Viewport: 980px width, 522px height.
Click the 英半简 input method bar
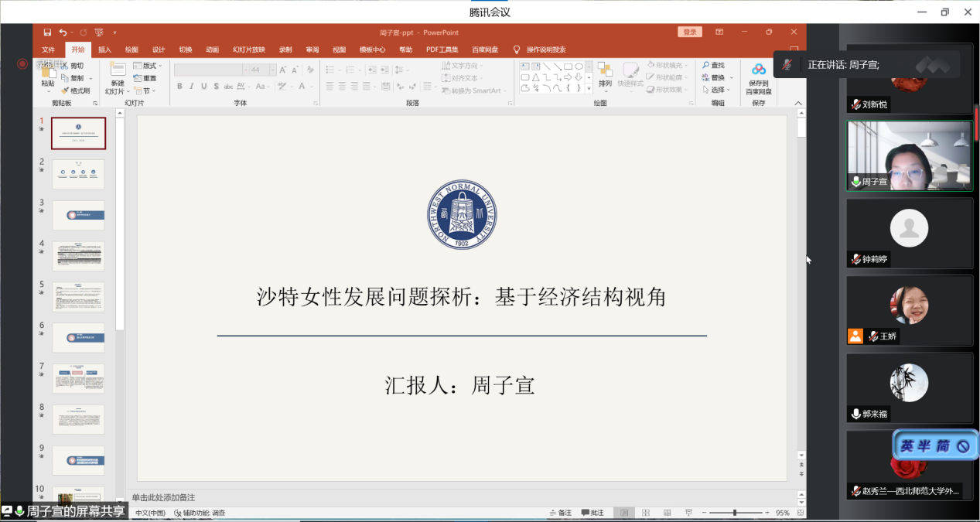click(x=936, y=446)
